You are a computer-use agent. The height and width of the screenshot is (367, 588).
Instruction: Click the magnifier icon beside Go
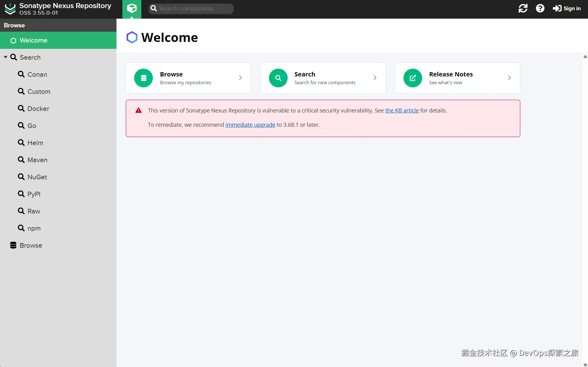21,125
